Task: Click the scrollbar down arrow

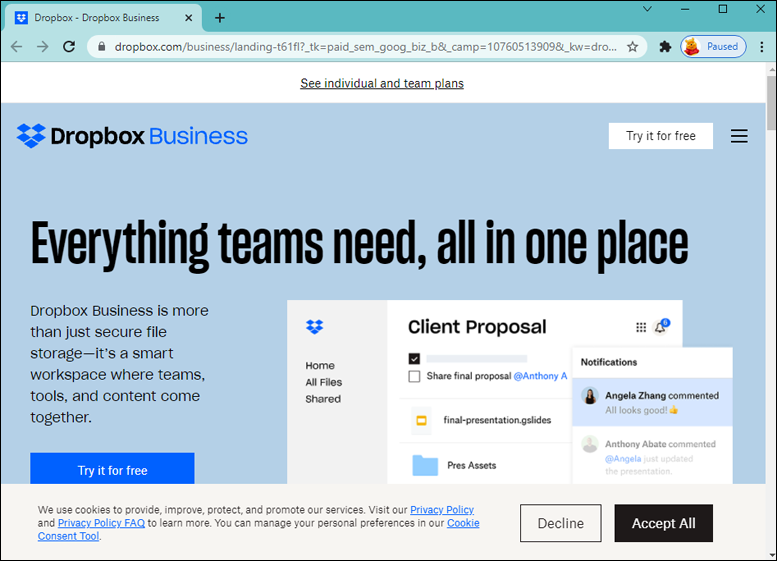Action: click(771, 556)
